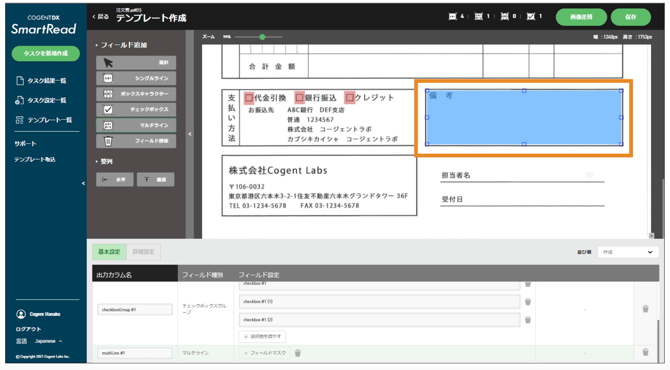Click the フィールドマスク button

point(265,353)
